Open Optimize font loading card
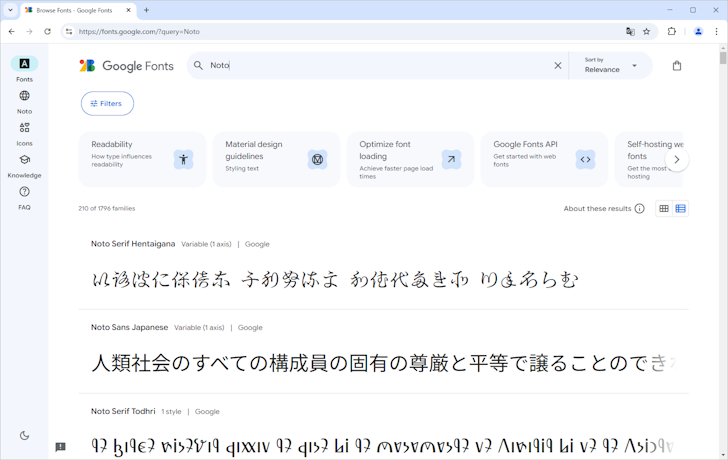The height and width of the screenshot is (460, 728). click(410, 159)
